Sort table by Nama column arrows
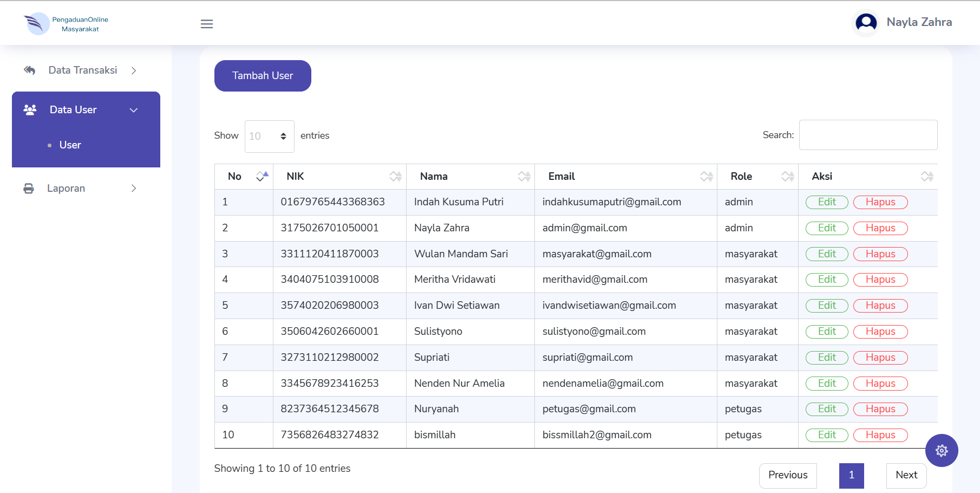 [524, 176]
